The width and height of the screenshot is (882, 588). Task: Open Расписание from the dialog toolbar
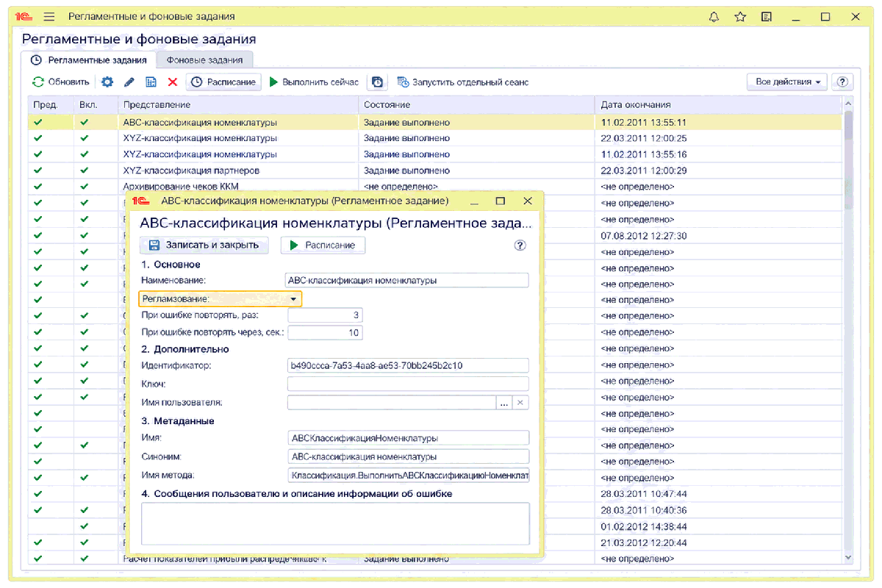(x=323, y=245)
